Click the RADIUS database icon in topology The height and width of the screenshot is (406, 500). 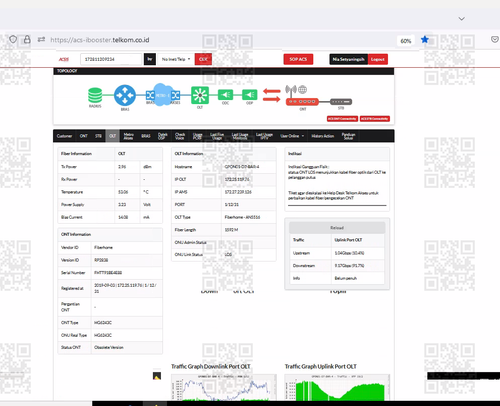[x=95, y=95]
